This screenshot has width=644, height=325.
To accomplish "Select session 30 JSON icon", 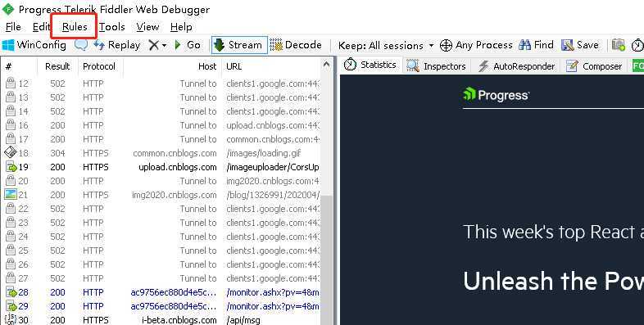I will (11, 319).
